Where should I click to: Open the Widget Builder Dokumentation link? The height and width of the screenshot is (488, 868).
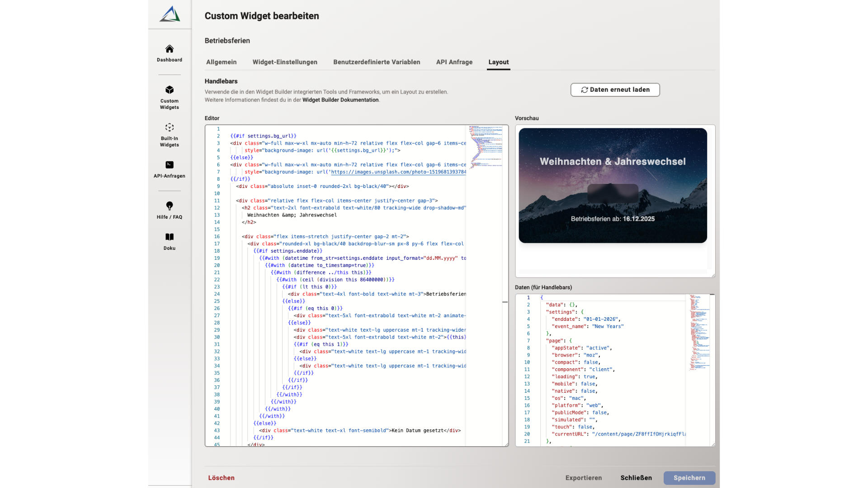point(340,100)
